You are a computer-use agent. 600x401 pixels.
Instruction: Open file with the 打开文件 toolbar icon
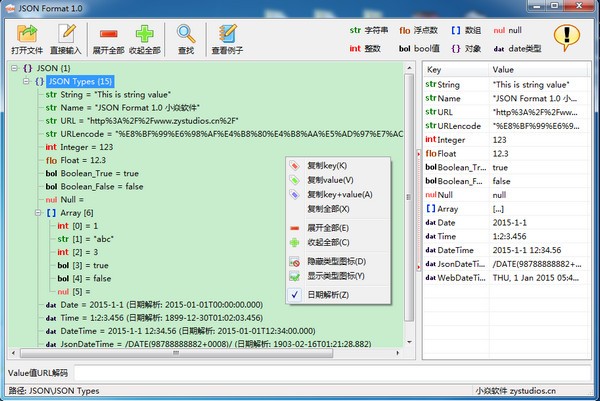pyautogui.click(x=27, y=34)
